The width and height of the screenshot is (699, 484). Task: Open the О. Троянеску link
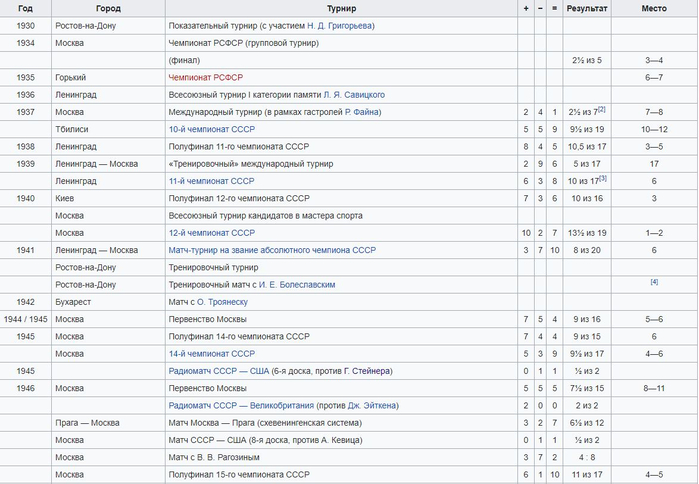click(222, 302)
